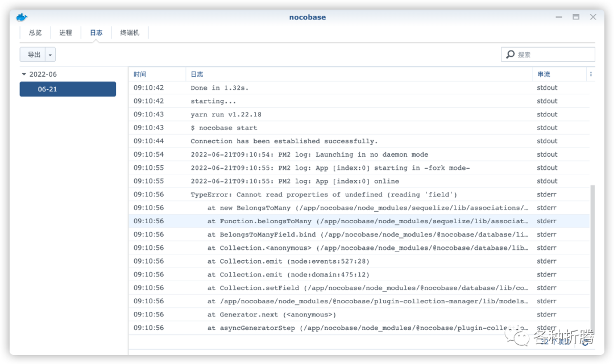Open the 终端机 tab

(130, 33)
